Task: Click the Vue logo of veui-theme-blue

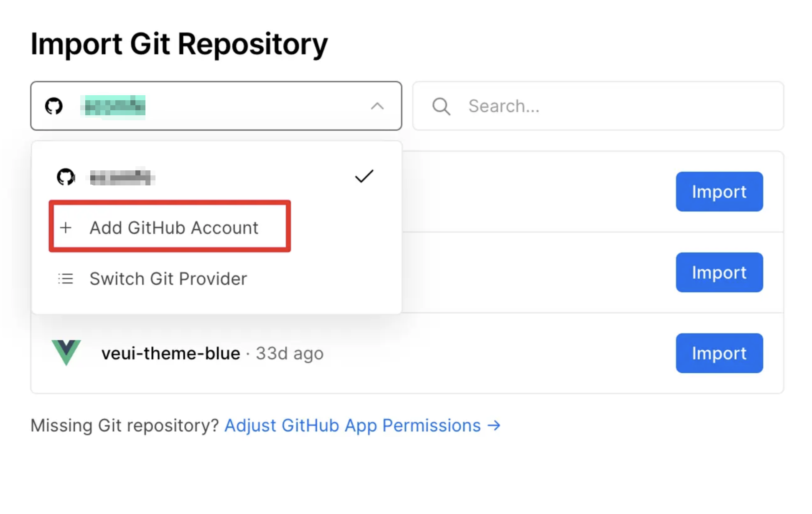Action: (x=66, y=353)
